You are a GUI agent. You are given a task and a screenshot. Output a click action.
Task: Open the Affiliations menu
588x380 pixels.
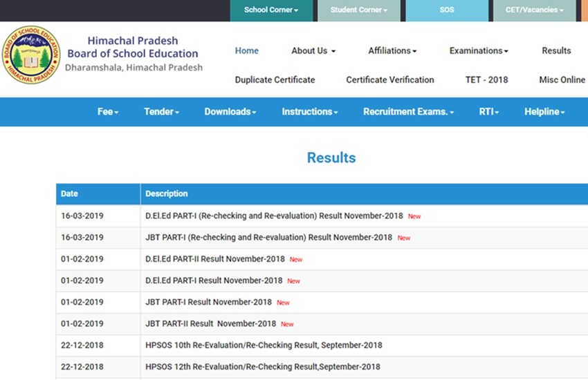click(x=392, y=50)
